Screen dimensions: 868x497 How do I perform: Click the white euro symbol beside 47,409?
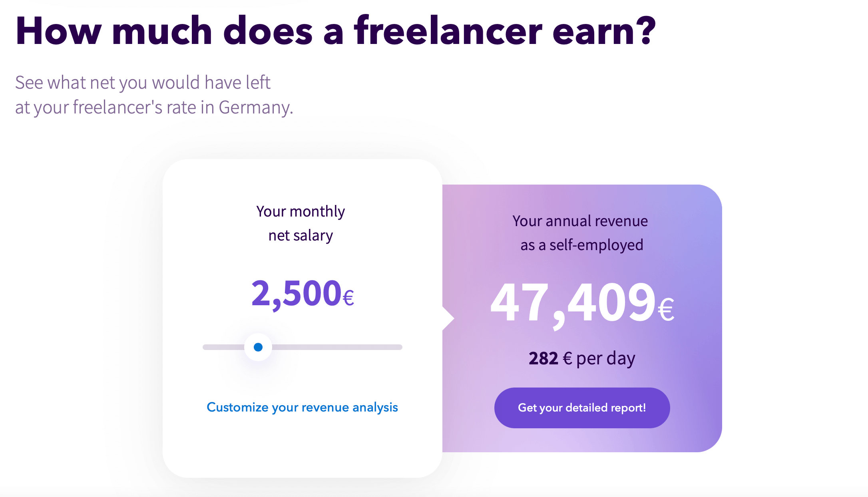point(666,310)
